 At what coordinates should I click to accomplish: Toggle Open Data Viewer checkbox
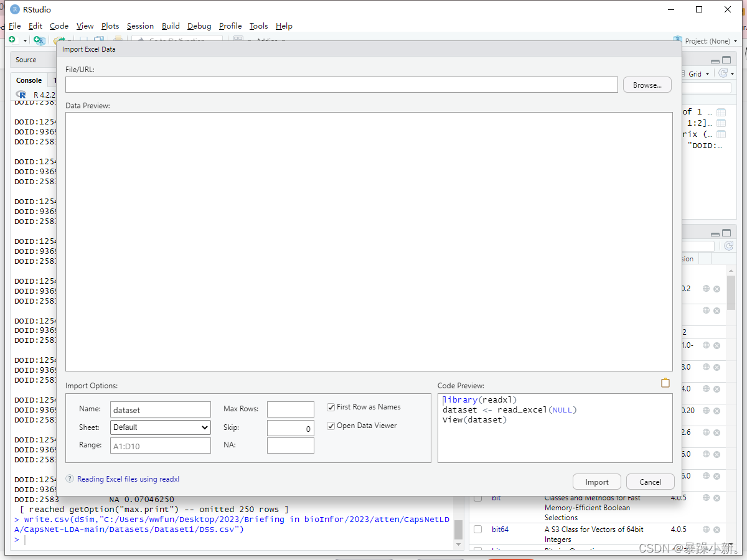click(331, 426)
